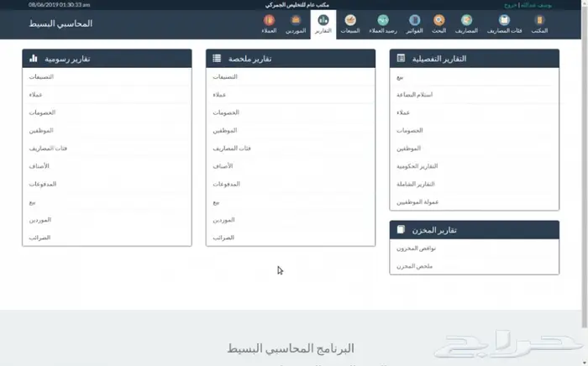Open الموردين in the تقارير ملخصة panel
Viewport: 588px width, 366px height.
point(224,220)
